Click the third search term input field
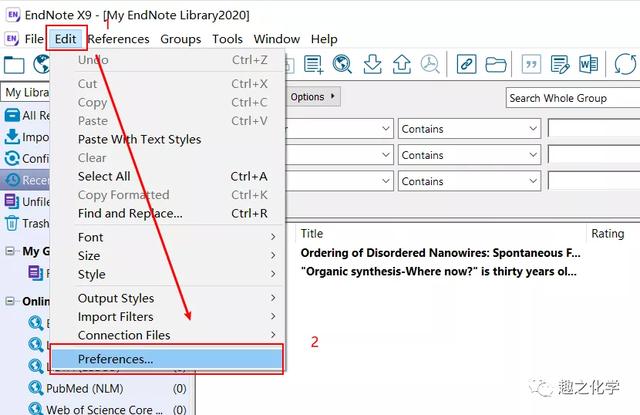 [x=594, y=181]
